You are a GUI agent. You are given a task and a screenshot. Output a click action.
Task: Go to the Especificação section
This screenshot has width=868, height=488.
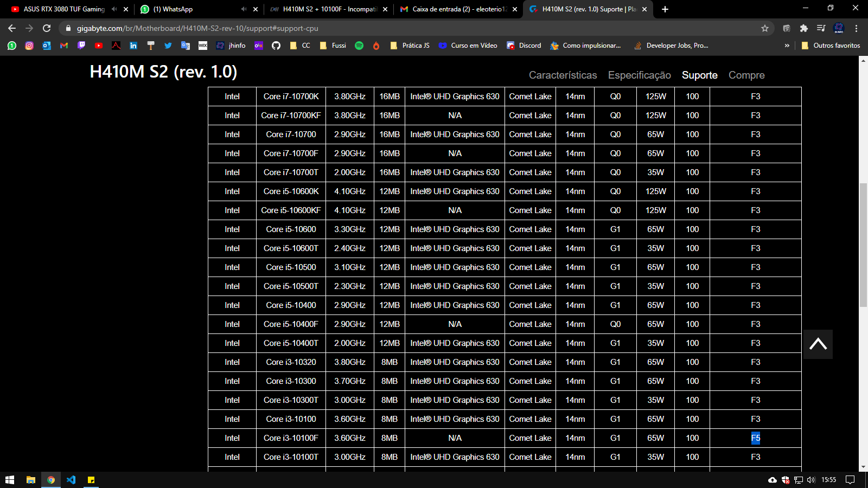[640, 75]
